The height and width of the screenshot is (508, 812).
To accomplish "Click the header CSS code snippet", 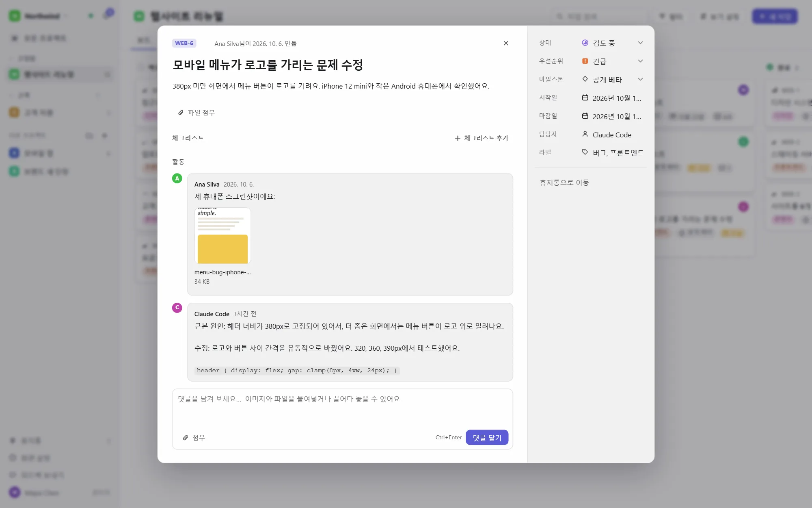I will click(297, 370).
